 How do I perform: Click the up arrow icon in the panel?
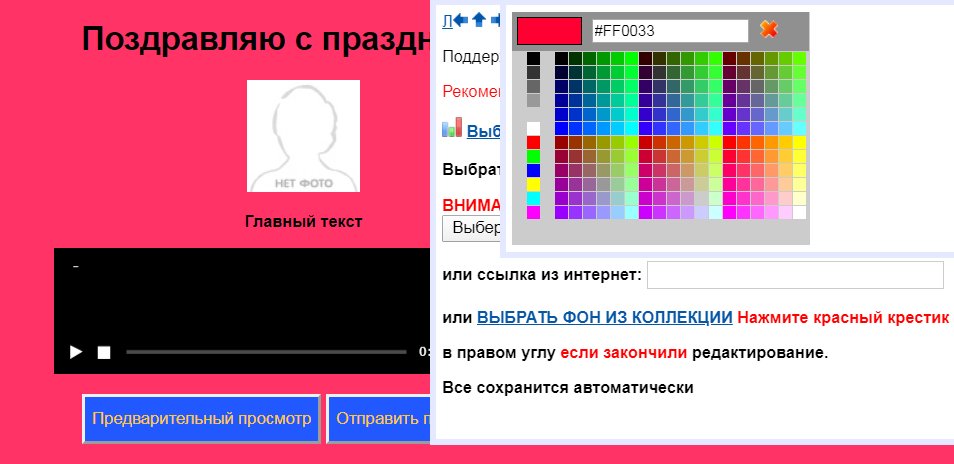point(479,19)
